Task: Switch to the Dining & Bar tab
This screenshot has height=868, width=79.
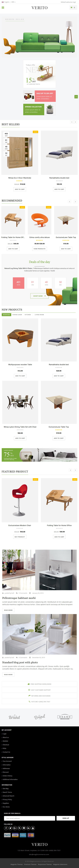Action: coord(17,315)
